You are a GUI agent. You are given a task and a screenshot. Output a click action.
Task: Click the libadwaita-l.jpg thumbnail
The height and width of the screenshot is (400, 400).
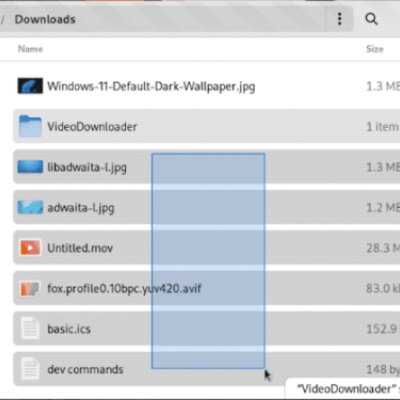(x=30, y=167)
